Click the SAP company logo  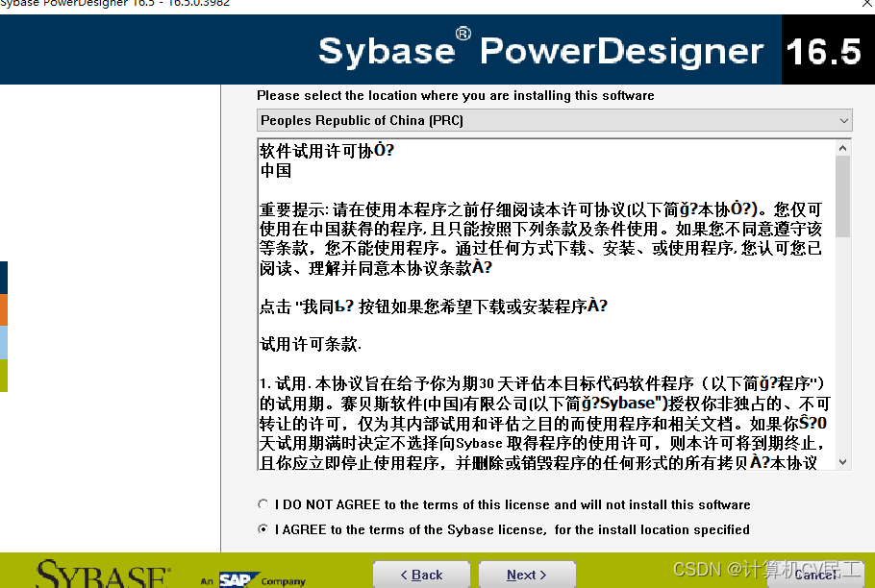(238, 580)
